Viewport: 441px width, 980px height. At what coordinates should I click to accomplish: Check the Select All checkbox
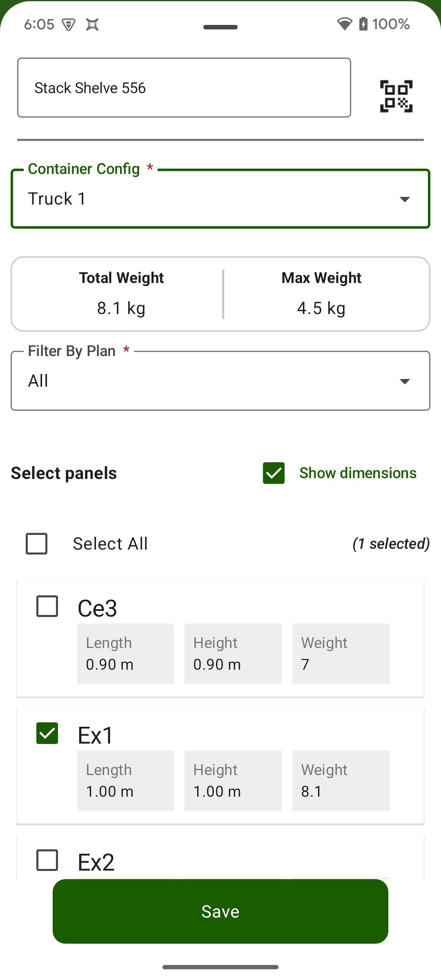click(37, 543)
